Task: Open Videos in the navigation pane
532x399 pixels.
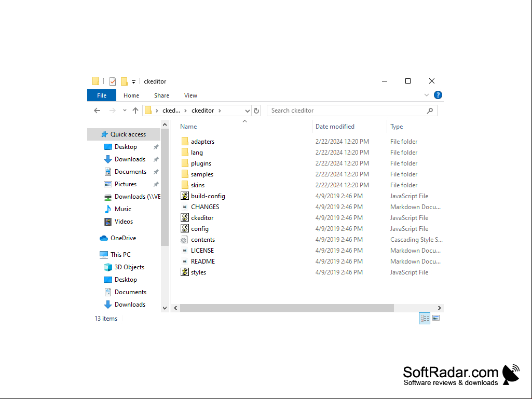Action: click(x=124, y=222)
